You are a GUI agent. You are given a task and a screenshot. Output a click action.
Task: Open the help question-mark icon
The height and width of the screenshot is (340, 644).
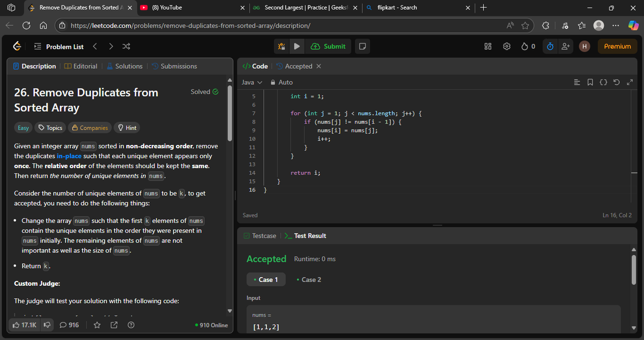coord(130,325)
